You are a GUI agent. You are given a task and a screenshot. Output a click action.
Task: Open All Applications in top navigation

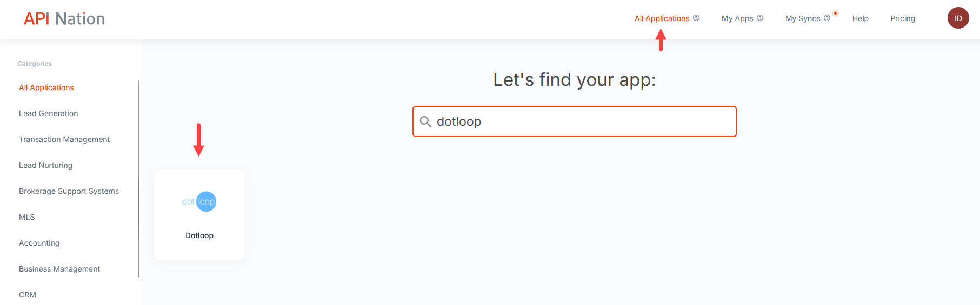point(662,18)
